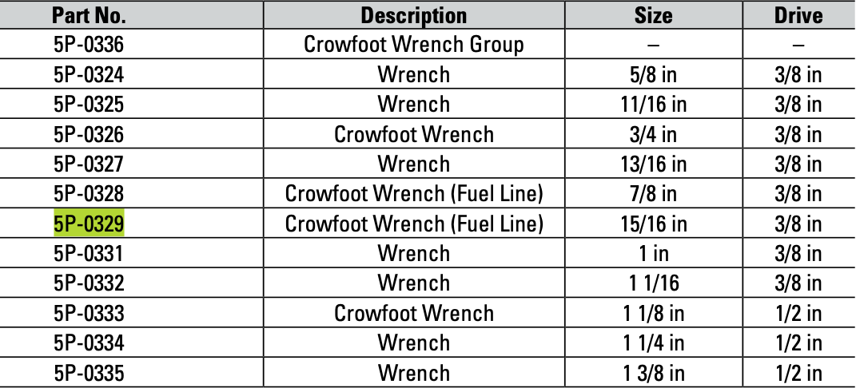Click the Description column header
This screenshot has height=388, width=868.
[x=413, y=15]
